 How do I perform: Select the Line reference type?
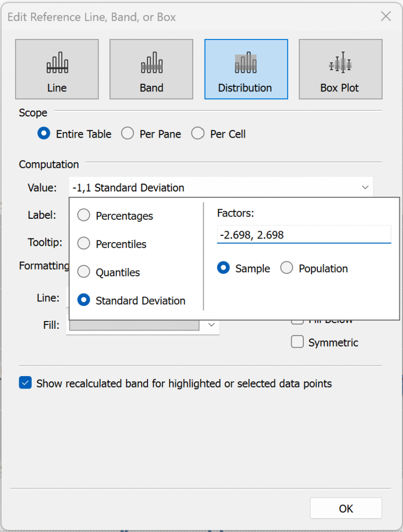[57, 69]
